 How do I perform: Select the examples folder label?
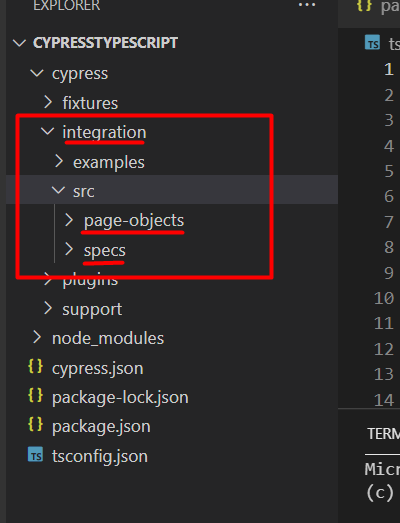click(109, 162)
